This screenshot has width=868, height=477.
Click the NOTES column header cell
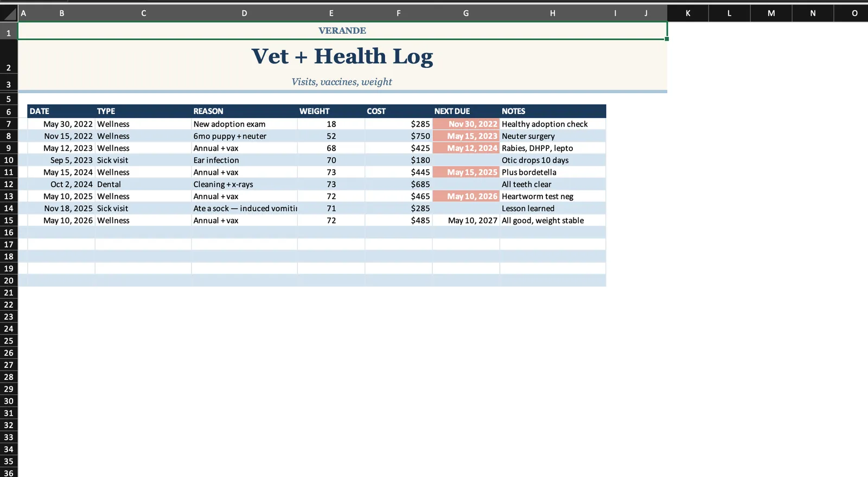coord(553,111)
